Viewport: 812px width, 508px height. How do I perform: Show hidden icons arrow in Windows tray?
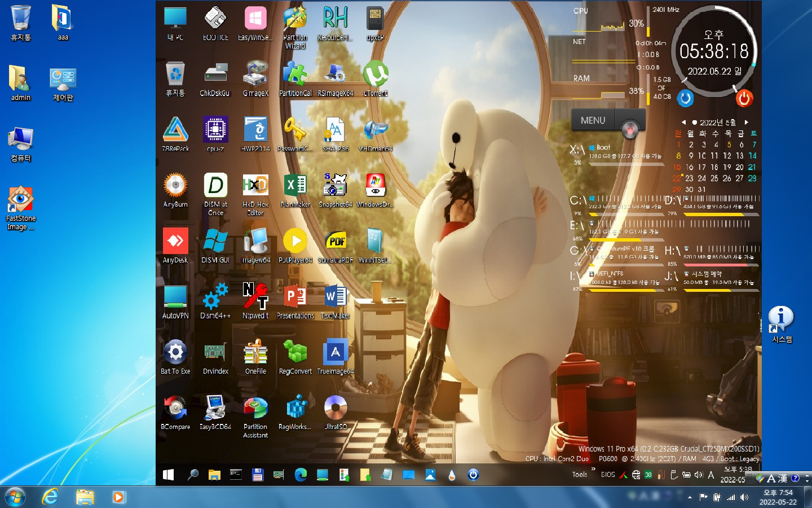click(x=689, y=497)
